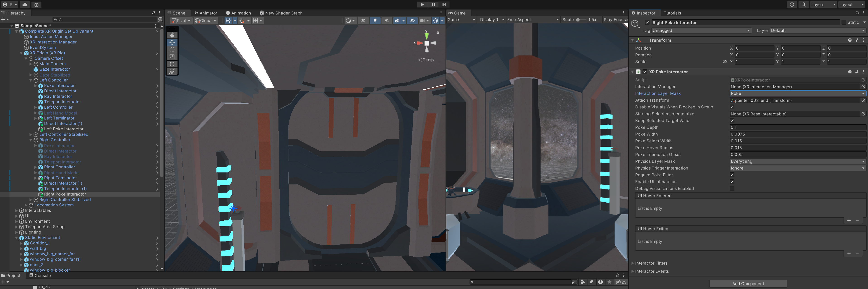Open Interaction Layer Mask Poke dropdown
The height and width of the screenshot is (289, 868).
click(797, 94)
